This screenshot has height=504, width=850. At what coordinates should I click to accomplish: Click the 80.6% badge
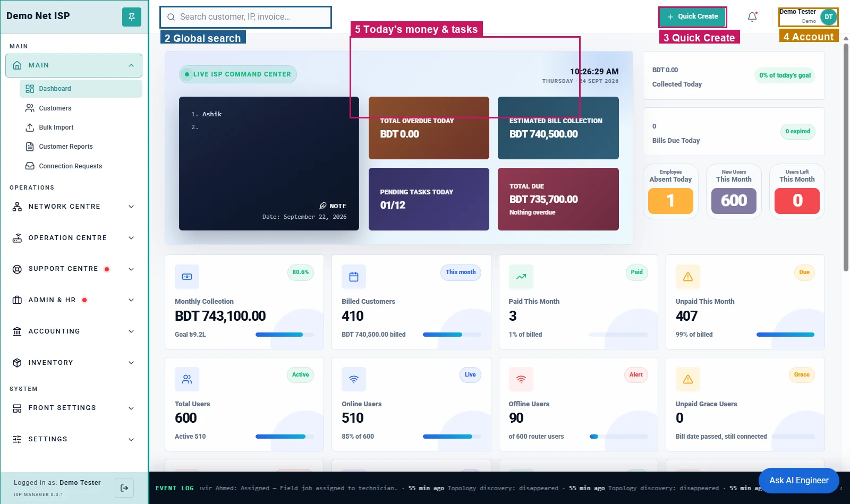point(301,272)
